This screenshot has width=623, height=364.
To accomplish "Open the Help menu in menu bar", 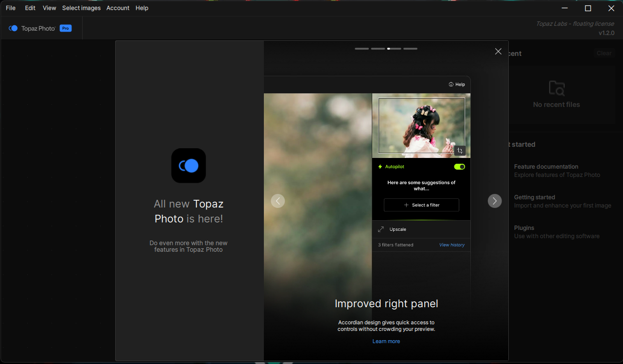I will 142,8.
